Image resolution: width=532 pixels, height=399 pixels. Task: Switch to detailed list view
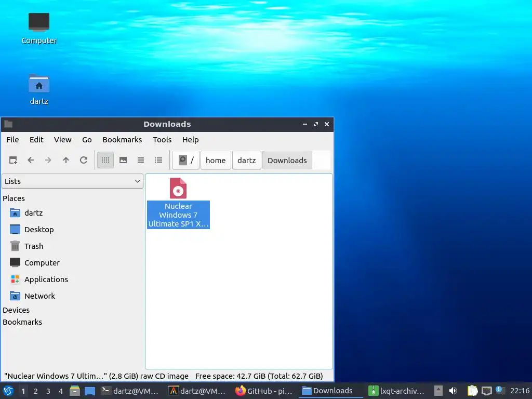coord(158,160)
